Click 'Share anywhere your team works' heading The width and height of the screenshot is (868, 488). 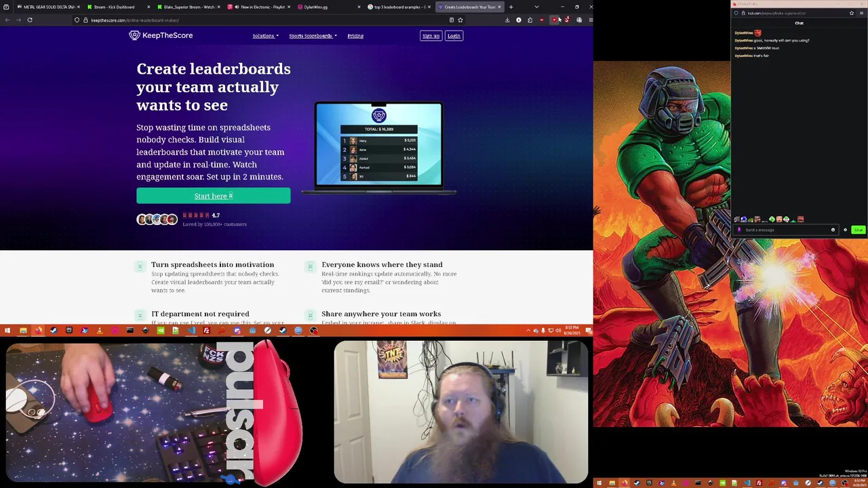point(381,314)
